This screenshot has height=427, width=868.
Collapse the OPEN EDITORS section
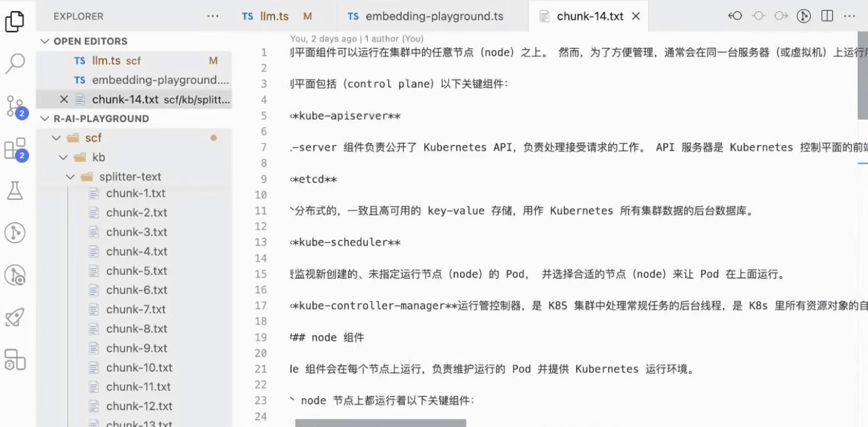coord(45,41)
